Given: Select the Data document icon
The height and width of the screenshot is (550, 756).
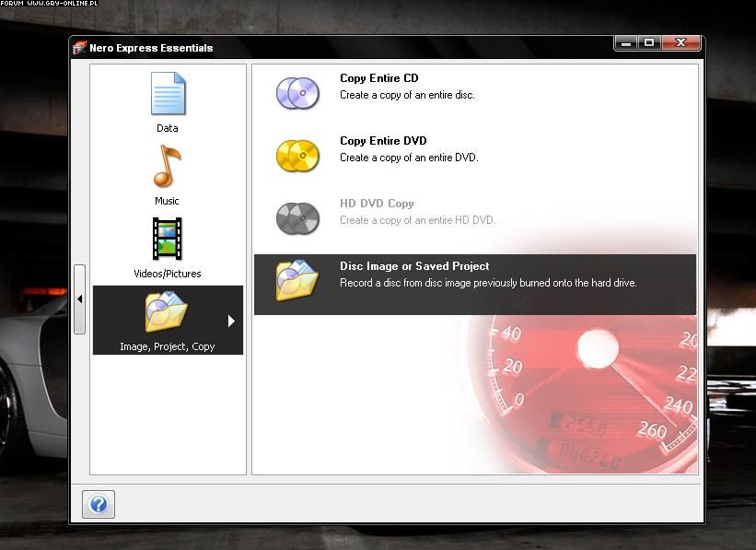Looking at the screenshot, I should (x=168, y=94).
